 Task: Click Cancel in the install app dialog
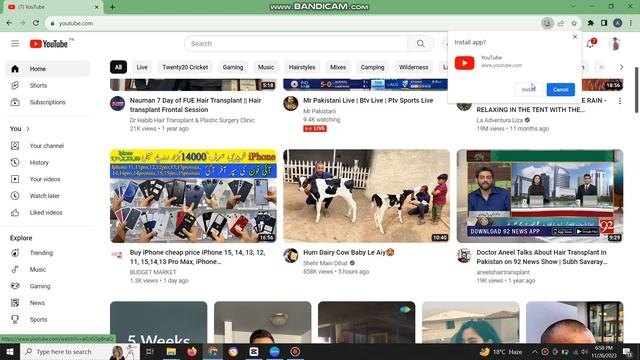point(560,89)
